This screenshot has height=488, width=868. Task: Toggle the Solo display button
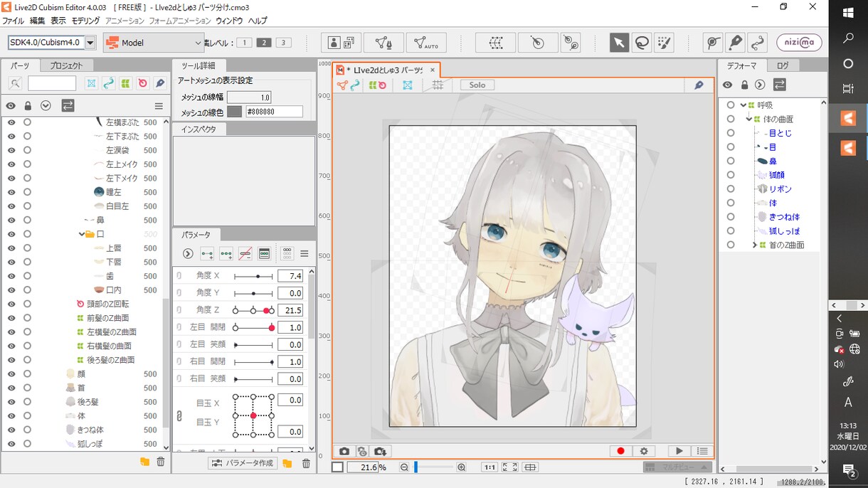coord(477,85)
